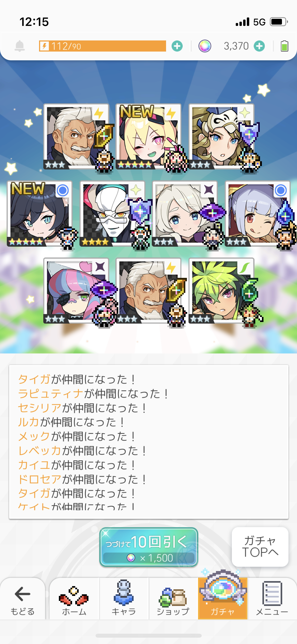Return to ガチャ TOPへ
The width and height of the screenshot is (297, 644).
click(x=260, y=547)
